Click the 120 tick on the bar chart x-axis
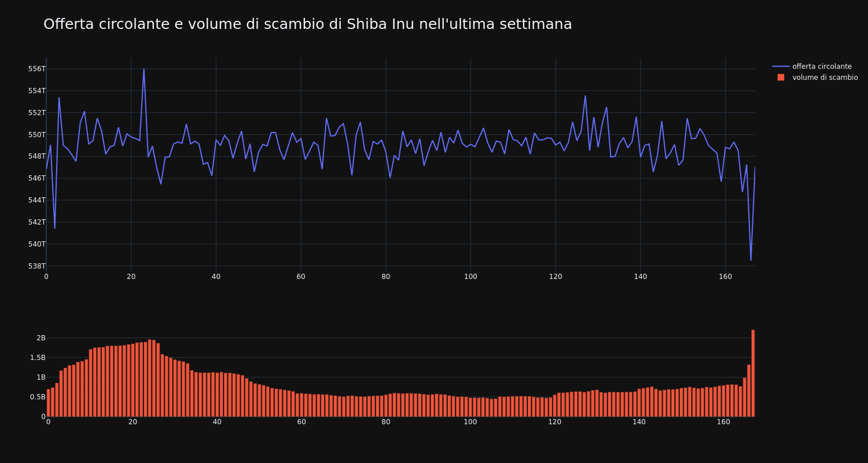The image size is (868, 463). (x=554, y=422)
